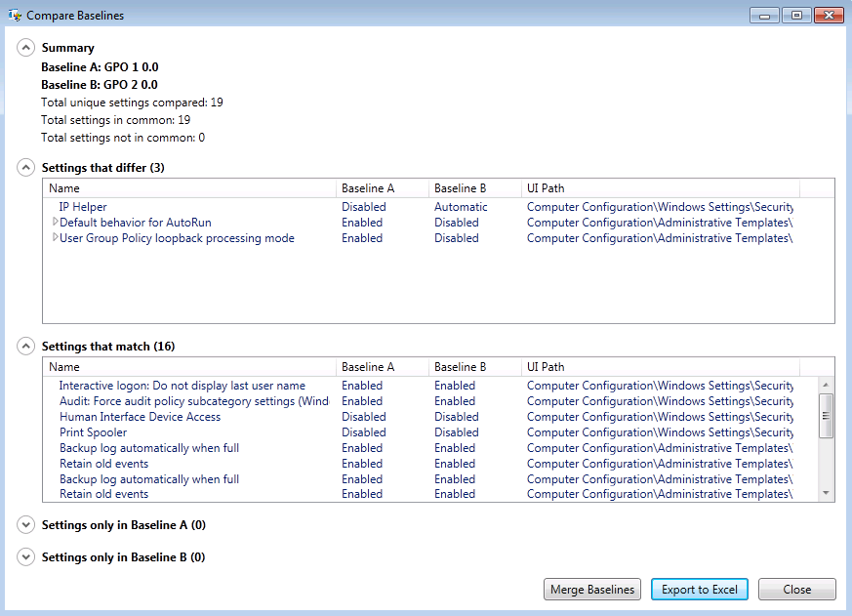The height and width of the screenshot is (616, 852).
Task: Click the Retain old events setting
Action: (x=103, y=463)
